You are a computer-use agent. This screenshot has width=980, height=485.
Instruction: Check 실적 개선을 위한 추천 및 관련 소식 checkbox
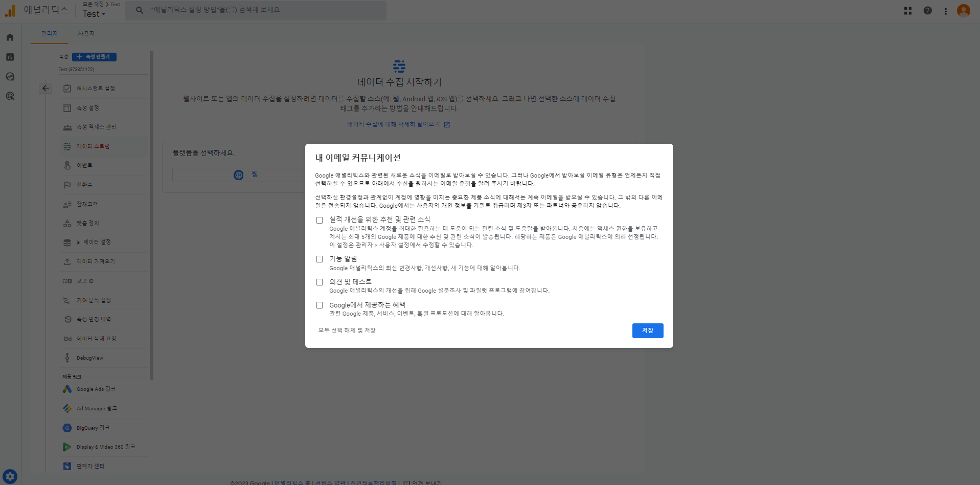(320, 220)
